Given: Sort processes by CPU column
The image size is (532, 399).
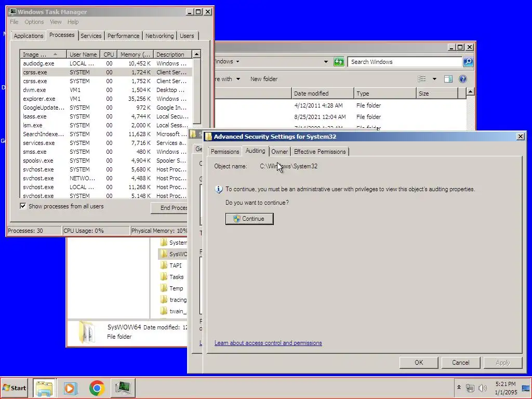Looking at the screenshot, I should pyautogui.click(x=109, y=54).
